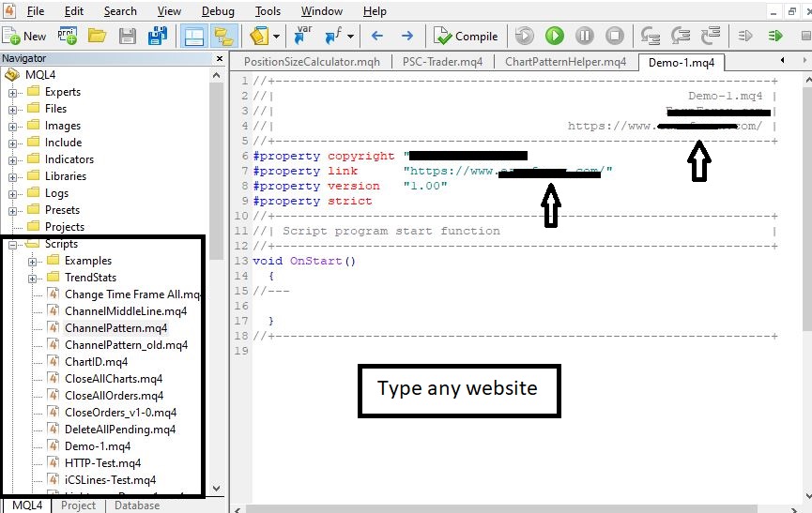Screen dimensions: 812x513
Task: Expand the Indicators folder
Action: [12, 160]
